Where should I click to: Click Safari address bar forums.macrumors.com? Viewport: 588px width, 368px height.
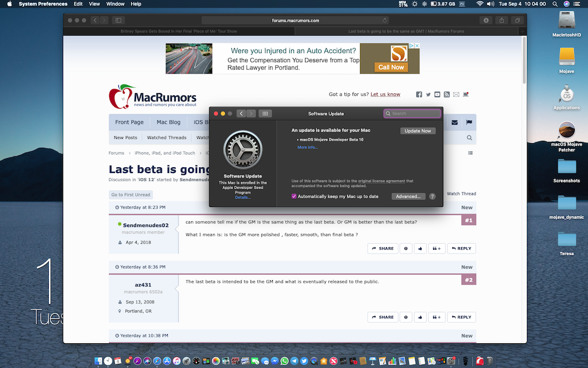point(295,20)
